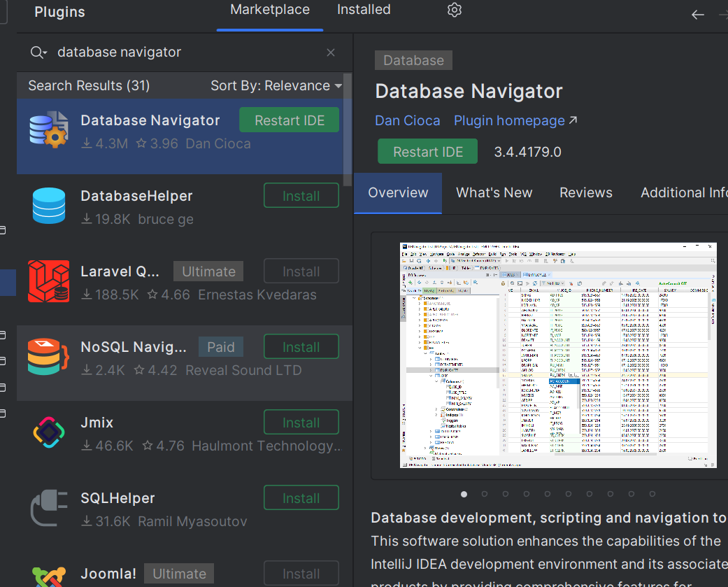Open the Reviews tab
Screen dimensions: 728x587
click(586, 192)
